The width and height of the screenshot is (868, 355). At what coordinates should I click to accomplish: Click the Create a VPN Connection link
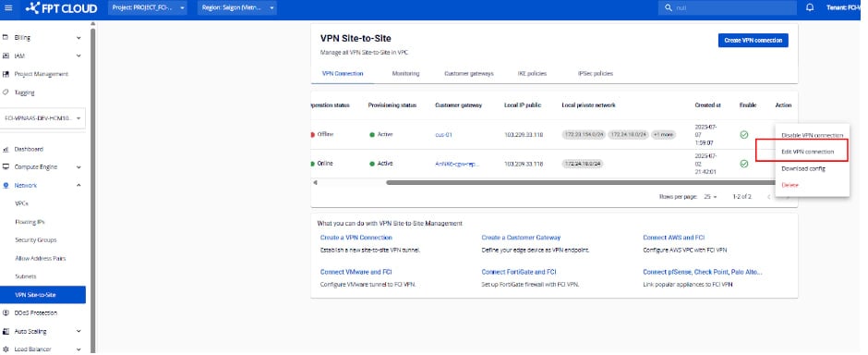[356, 238]
